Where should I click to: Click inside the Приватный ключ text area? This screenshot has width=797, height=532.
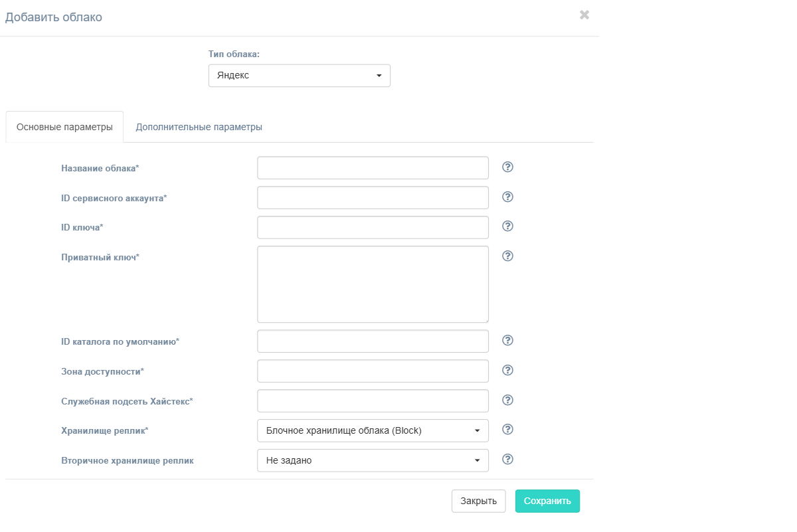coord(373,284)
